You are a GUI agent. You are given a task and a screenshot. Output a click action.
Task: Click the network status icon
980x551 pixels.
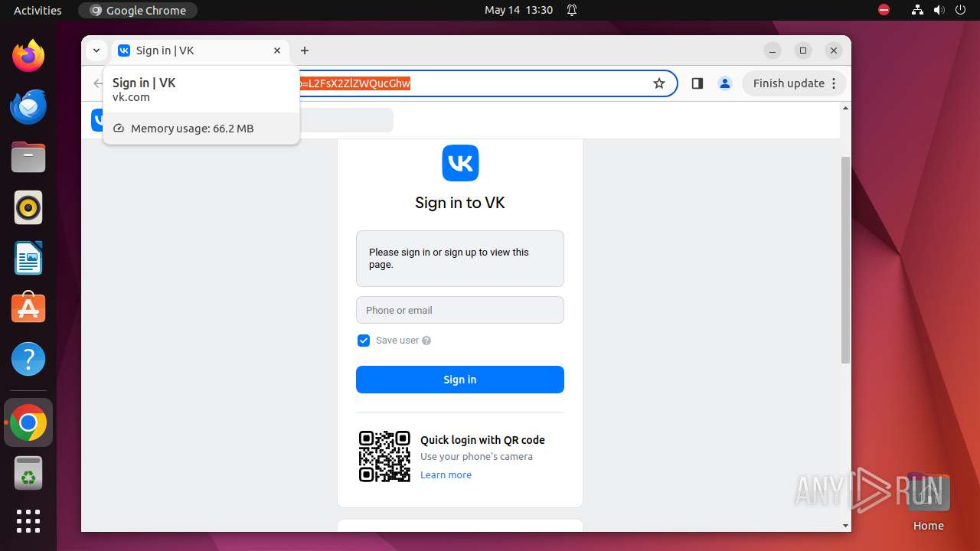pyautogui.click(x=918, y=10)
